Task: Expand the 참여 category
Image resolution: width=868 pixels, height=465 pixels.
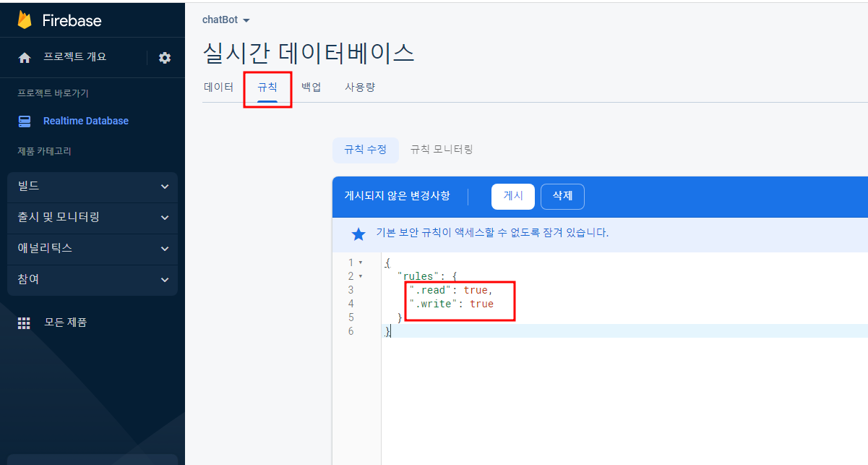Action: pos(93,279)
